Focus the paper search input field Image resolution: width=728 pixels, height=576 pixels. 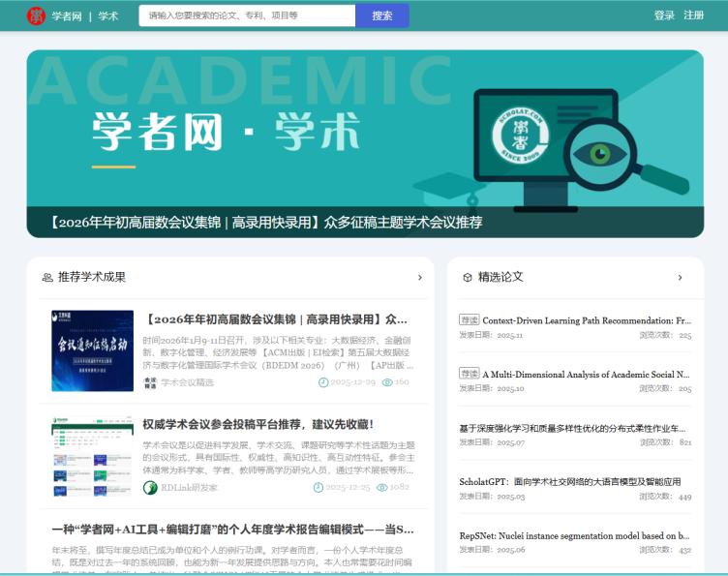pos(247,15)
